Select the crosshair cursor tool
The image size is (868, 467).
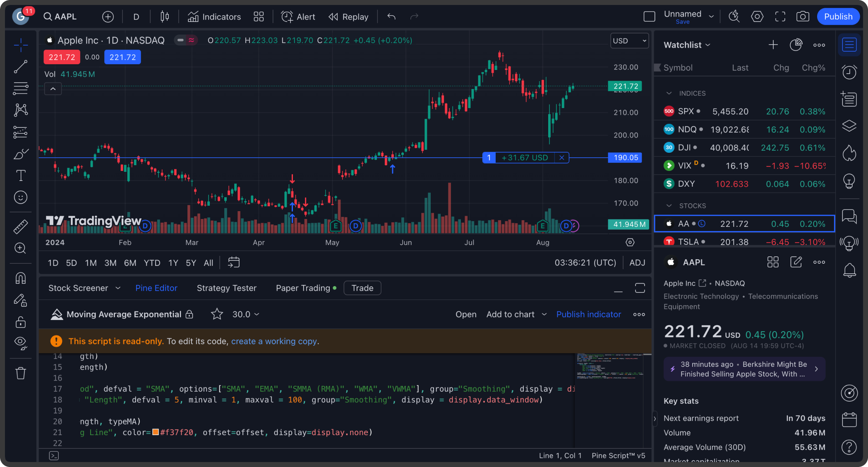pos(21,45)
